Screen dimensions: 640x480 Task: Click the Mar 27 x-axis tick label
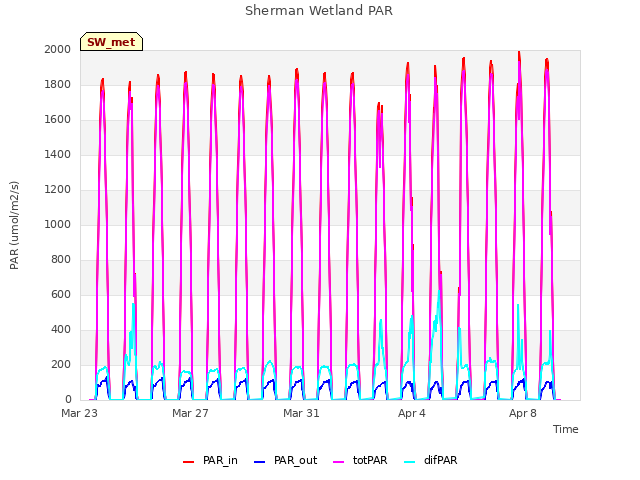pos(190,413)
